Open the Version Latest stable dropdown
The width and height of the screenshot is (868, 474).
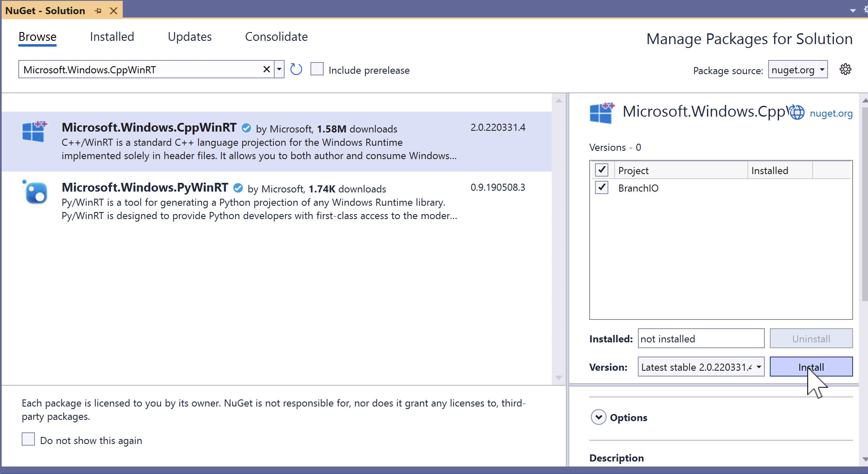(x=701, y=367)
